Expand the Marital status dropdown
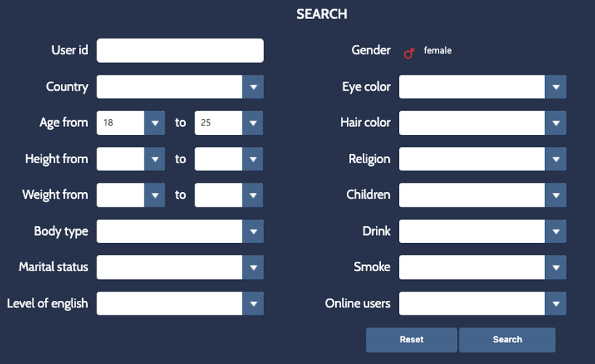This screenshot has width=595, height=364. coord(180,267)
